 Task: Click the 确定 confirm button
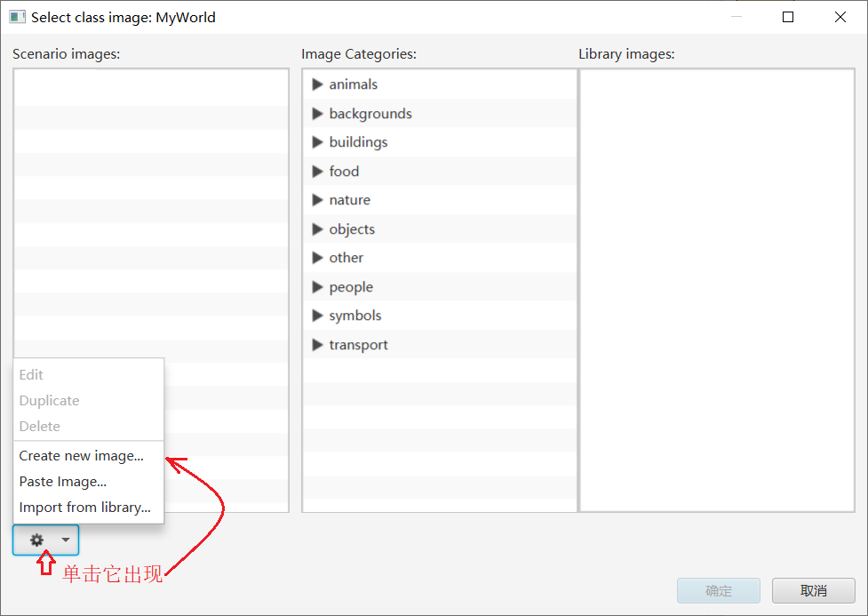[x=719, y=590]
